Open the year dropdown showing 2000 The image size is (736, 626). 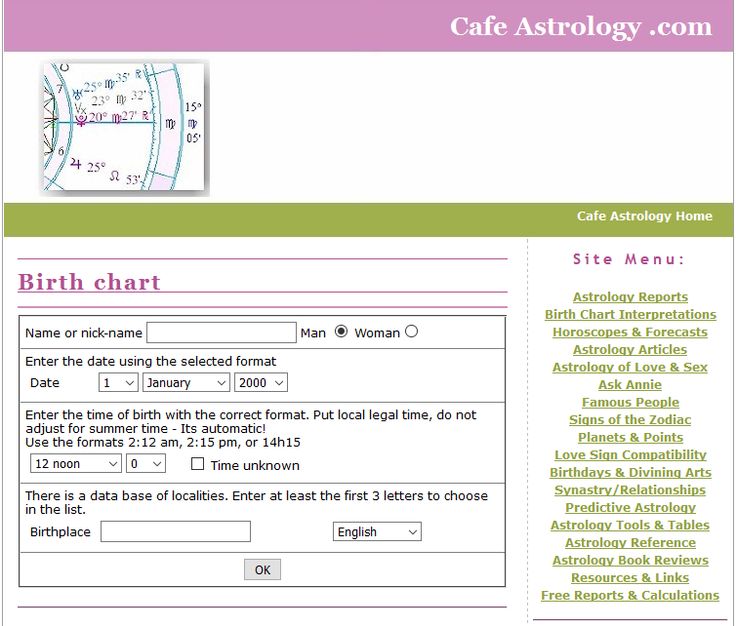point(261,382)
